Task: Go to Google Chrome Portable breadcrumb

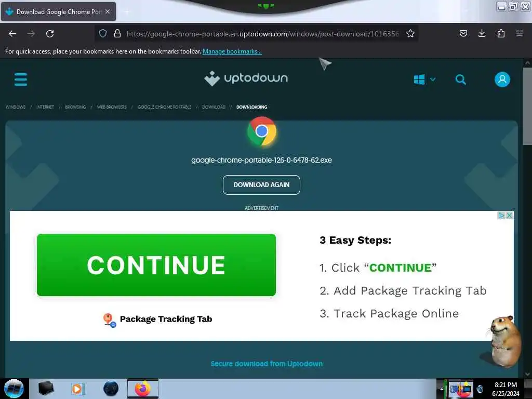Action: point(164,107)
